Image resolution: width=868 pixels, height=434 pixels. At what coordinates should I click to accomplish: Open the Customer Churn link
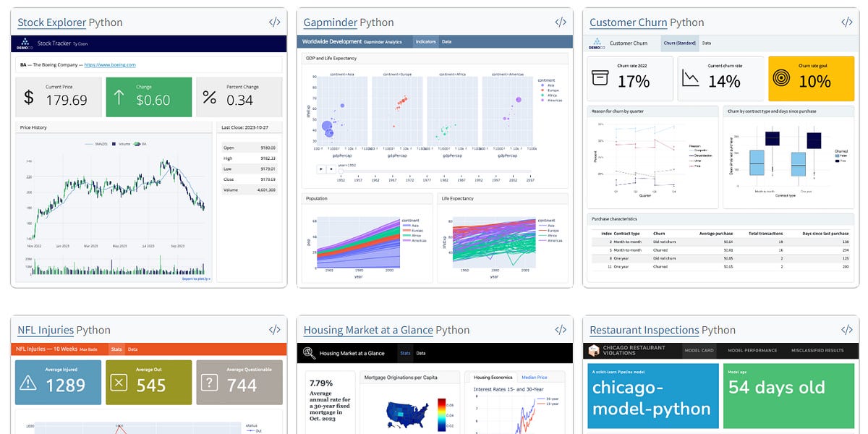click(628, 22)
